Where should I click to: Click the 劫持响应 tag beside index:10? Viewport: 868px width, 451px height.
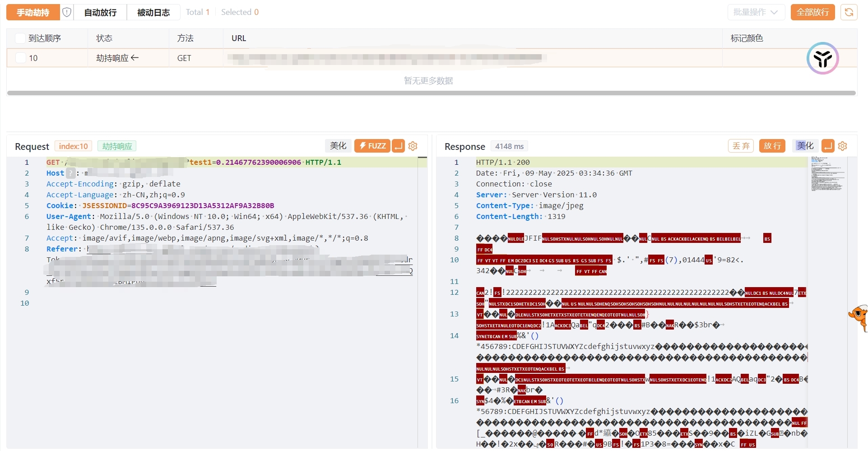click(117, 146)
